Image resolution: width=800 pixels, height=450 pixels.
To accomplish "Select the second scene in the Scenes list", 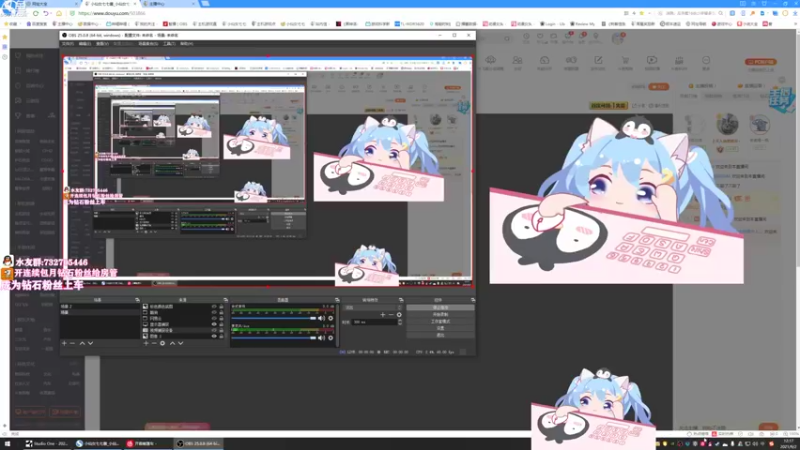I will [99, 312].
